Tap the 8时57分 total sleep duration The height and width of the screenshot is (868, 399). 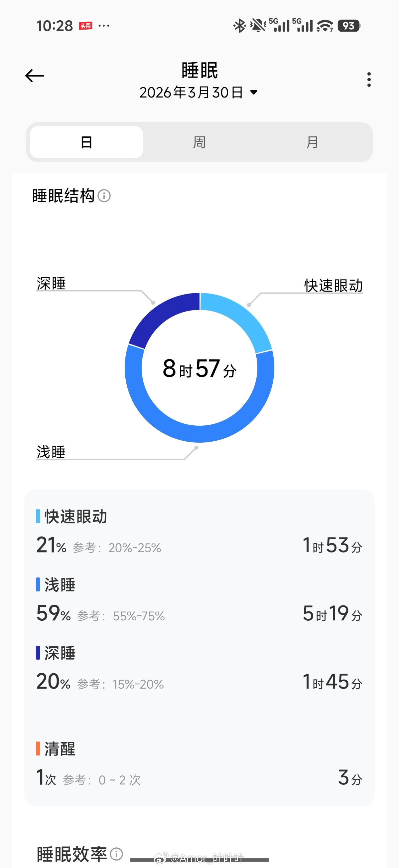pyautogui.click(x=199, y=369)
